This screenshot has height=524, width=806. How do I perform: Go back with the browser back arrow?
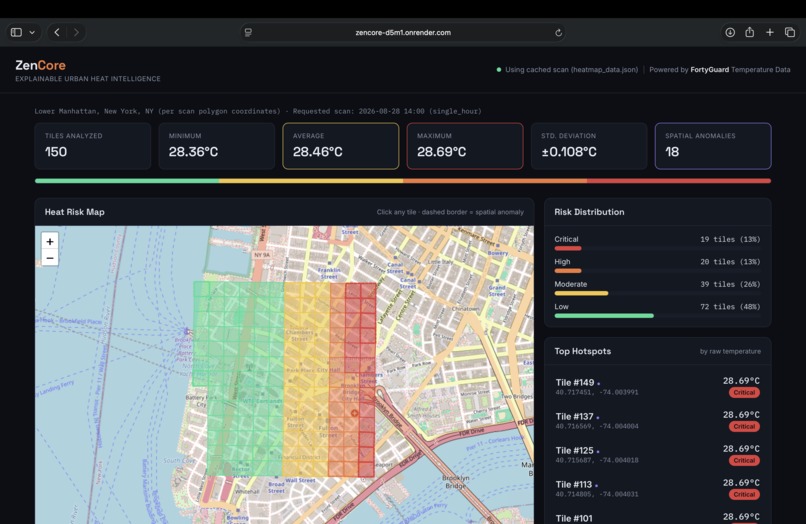click(57, 32)
